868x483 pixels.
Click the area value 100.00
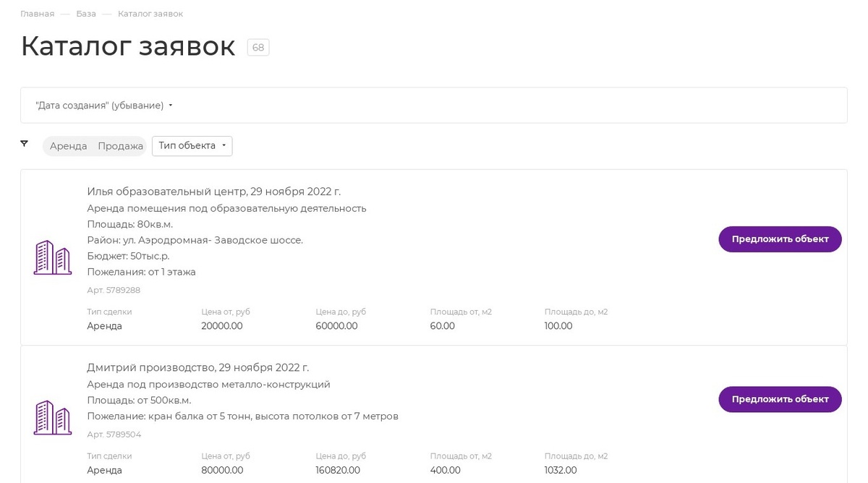(x=558, y=326)
